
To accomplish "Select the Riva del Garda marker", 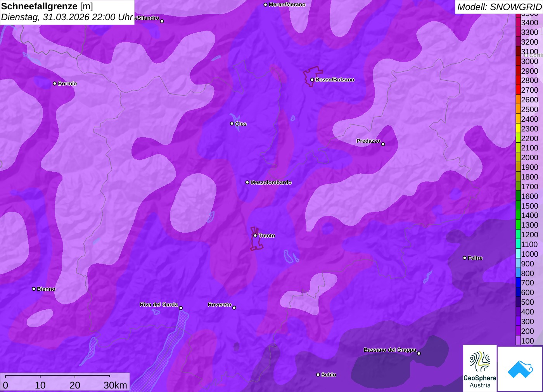I will pos(181,308).
